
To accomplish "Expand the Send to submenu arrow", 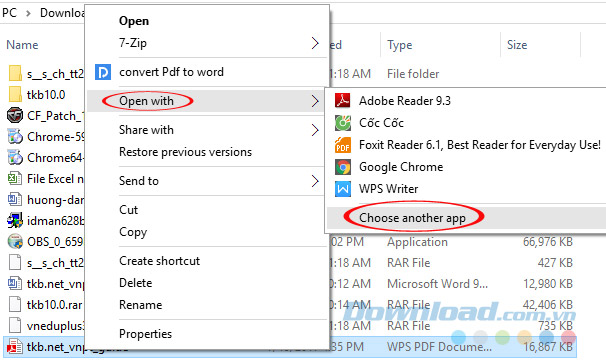I will point(315,181).
